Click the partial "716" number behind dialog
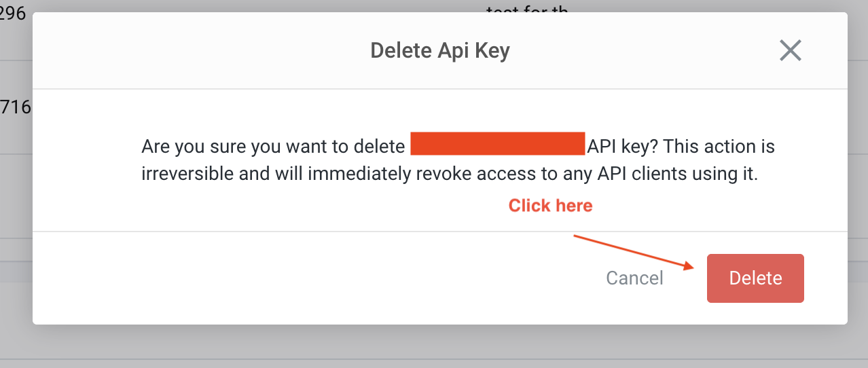Screen dimensions: 868x368 [x=15, y=107]
